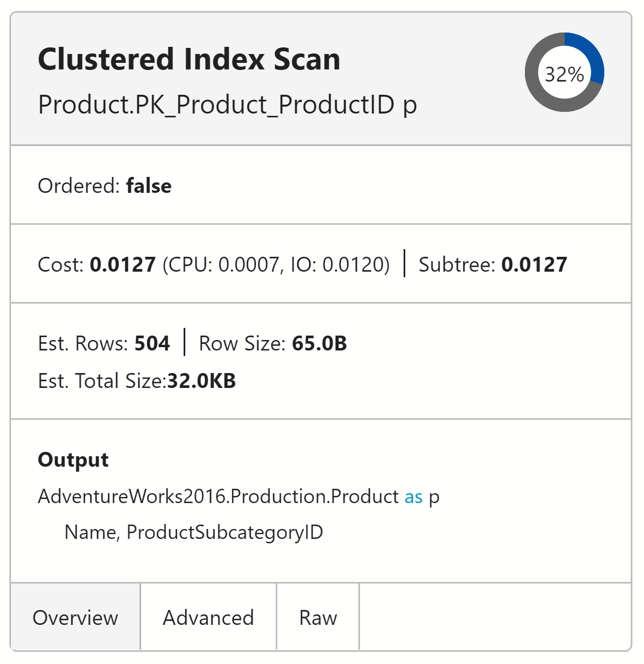
Task: Click the blue 'as' keyword
Action: [414, 497]
